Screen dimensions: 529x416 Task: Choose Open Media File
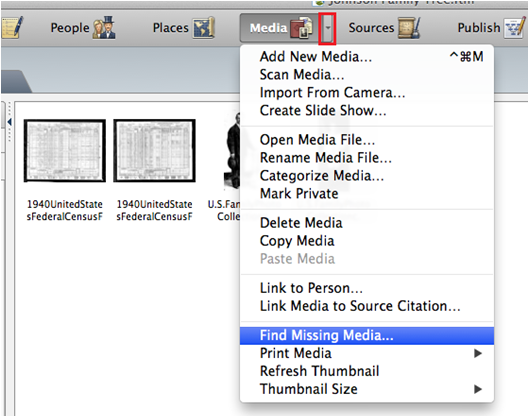click(x=367, y=140)
